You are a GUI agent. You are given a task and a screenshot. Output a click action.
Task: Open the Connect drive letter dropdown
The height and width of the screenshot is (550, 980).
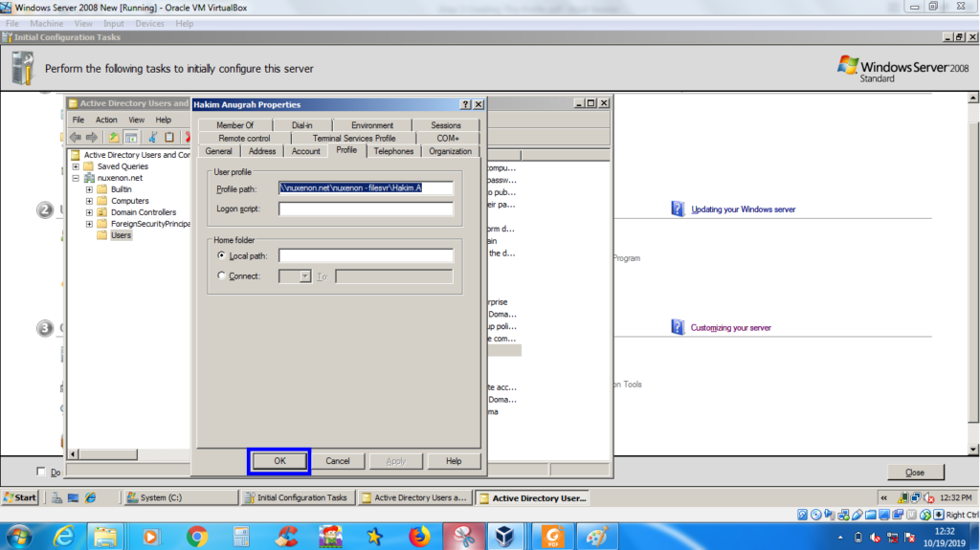pos(304,276)
